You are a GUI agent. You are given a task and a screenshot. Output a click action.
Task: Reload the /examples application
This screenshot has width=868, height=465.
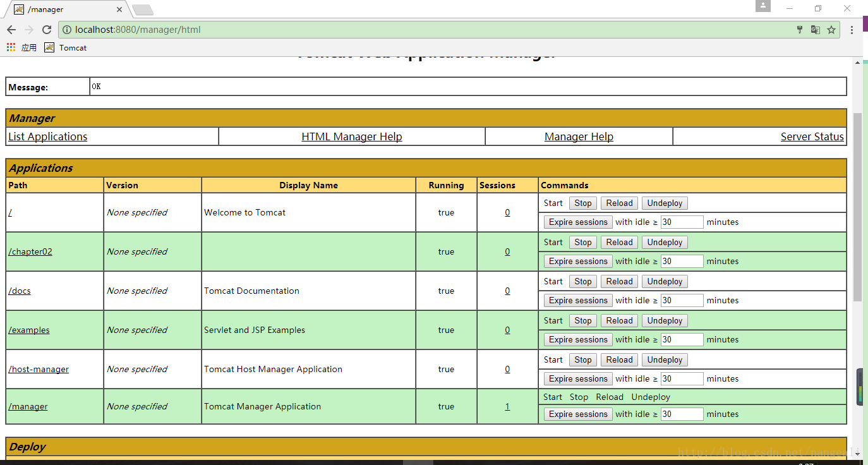point(620,320)
